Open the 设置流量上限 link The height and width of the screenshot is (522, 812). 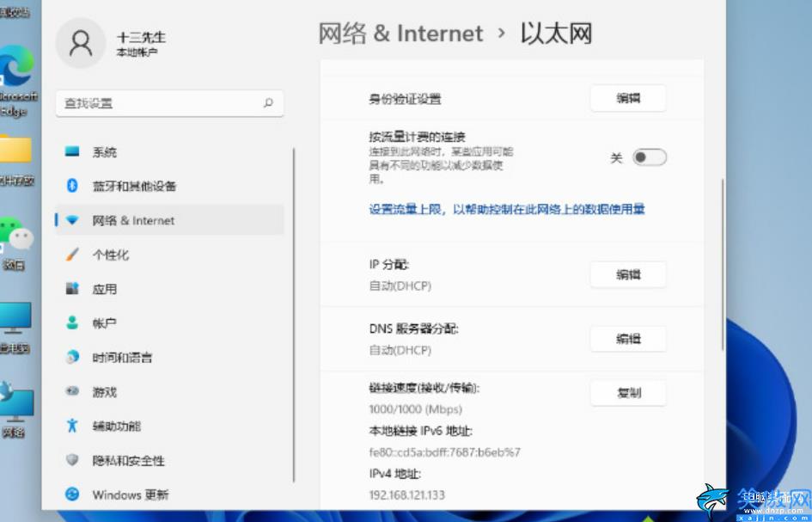506,209
